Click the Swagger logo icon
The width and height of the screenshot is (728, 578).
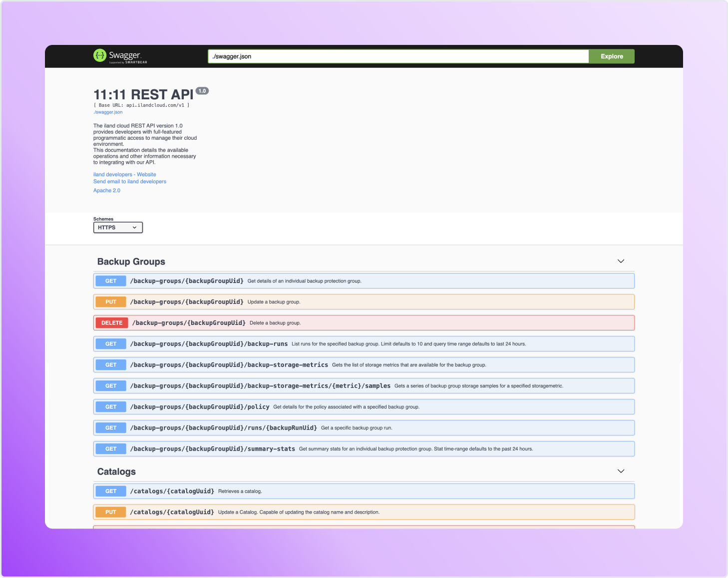100,55
